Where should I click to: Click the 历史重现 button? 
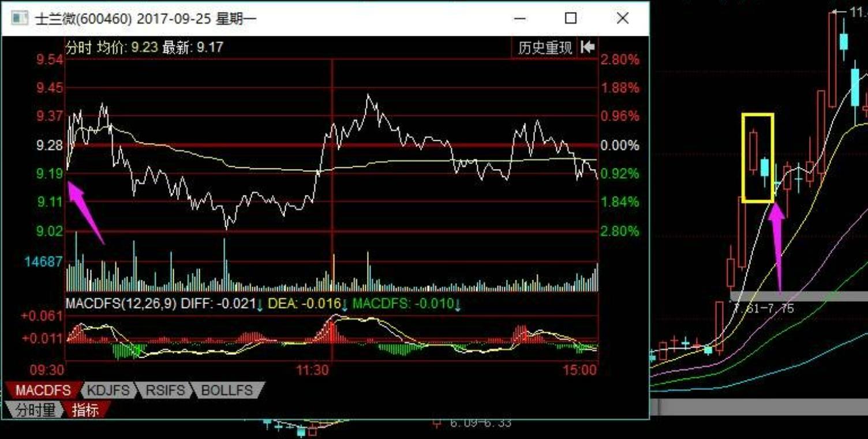pos(545,47)
